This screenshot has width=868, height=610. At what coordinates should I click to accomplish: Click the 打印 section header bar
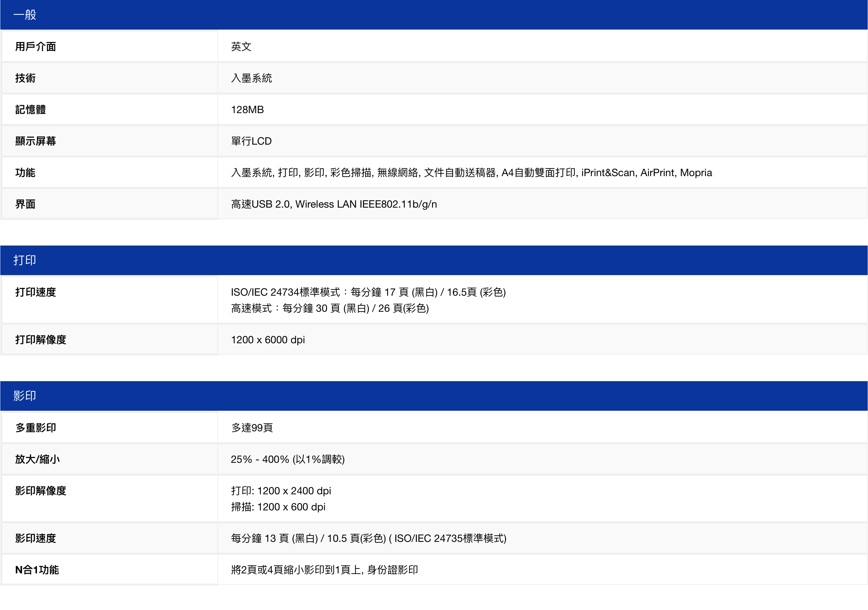coord(25,260)
